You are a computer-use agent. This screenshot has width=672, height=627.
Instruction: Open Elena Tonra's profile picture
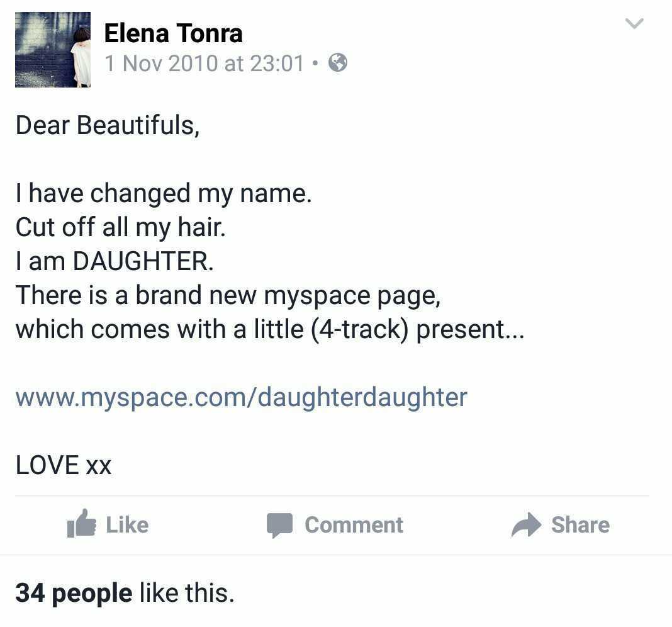coord(53,50)
